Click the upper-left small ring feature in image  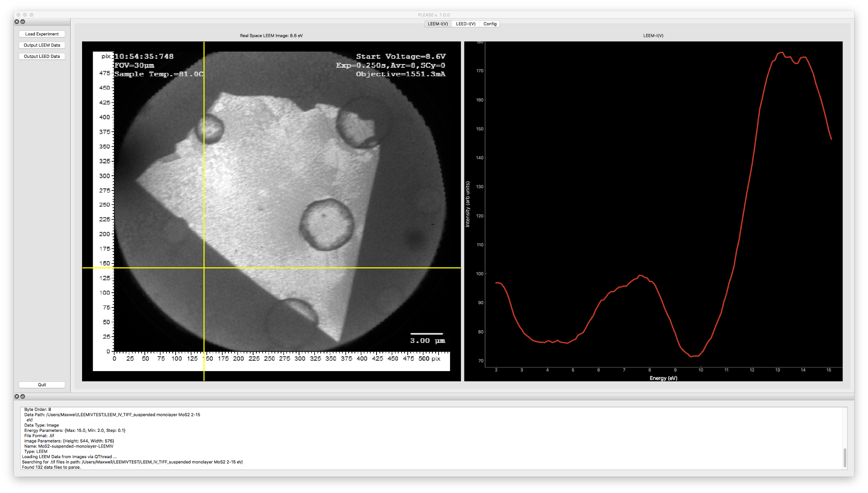210,128
